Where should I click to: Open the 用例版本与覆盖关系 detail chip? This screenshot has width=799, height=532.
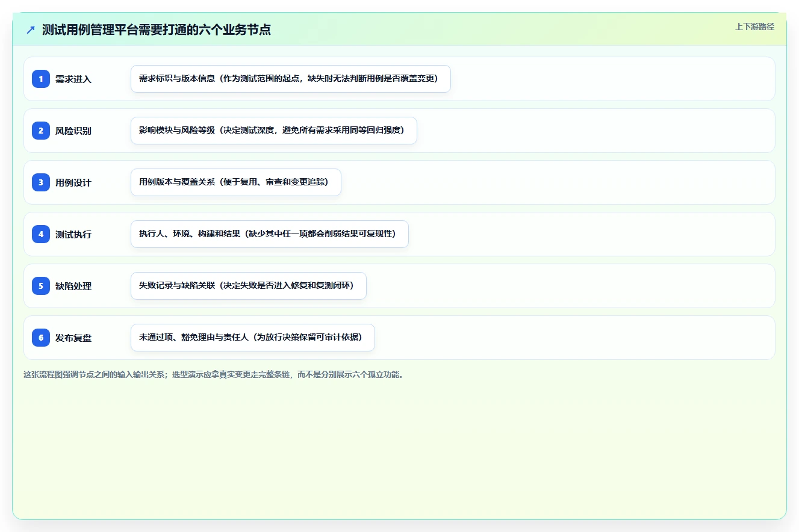[x=236, y=182]
